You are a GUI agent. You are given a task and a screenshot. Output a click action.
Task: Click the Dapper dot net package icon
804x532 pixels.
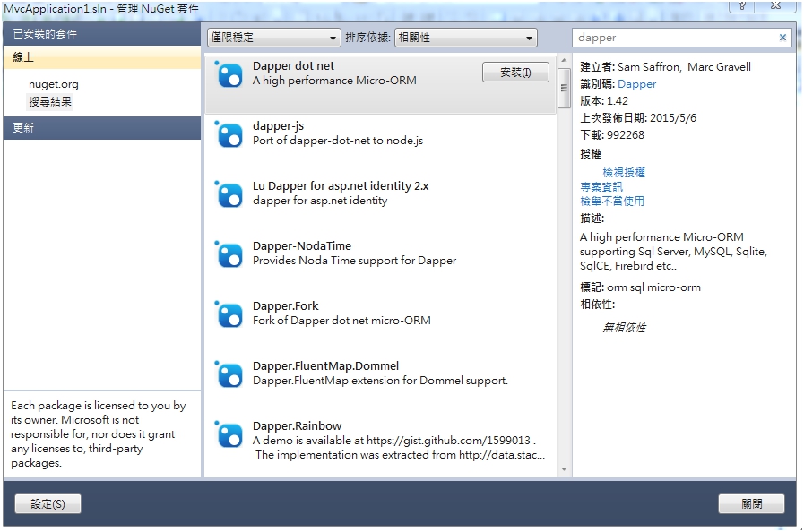point(229,75)
